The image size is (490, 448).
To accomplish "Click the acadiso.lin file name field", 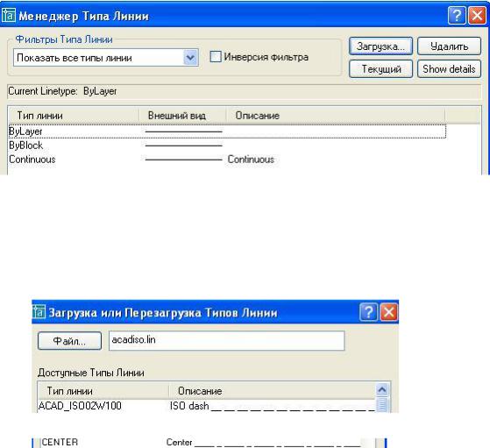I will click(x=226, y=340).
